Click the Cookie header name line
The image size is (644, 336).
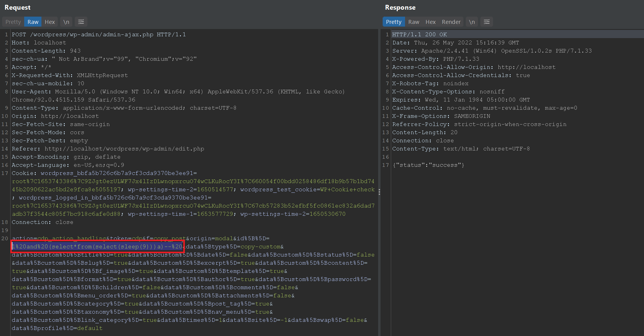[x=104, y=173]
